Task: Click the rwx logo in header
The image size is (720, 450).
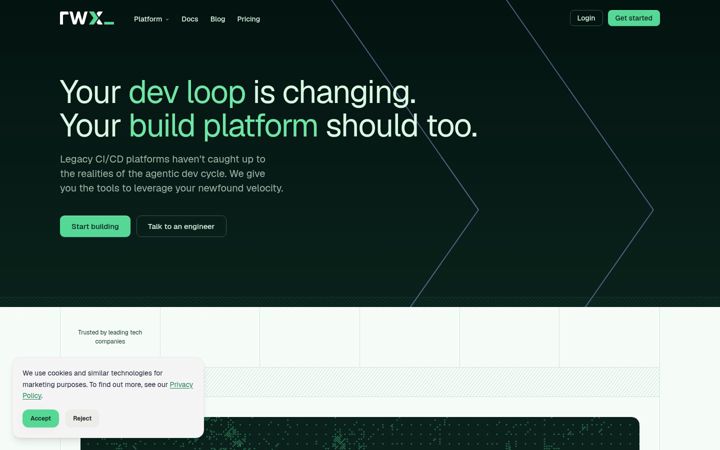Action: [x=87, y=18]
